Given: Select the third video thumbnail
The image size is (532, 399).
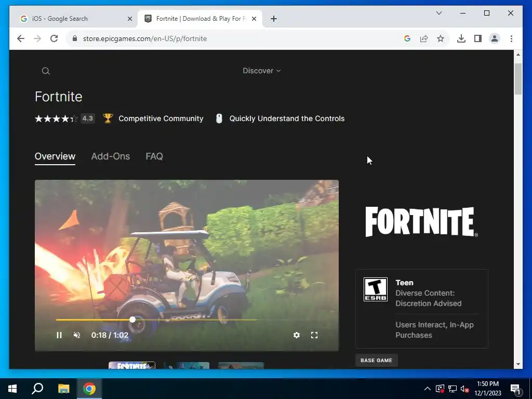Looking at the screenshot, I should coord(241,365).
